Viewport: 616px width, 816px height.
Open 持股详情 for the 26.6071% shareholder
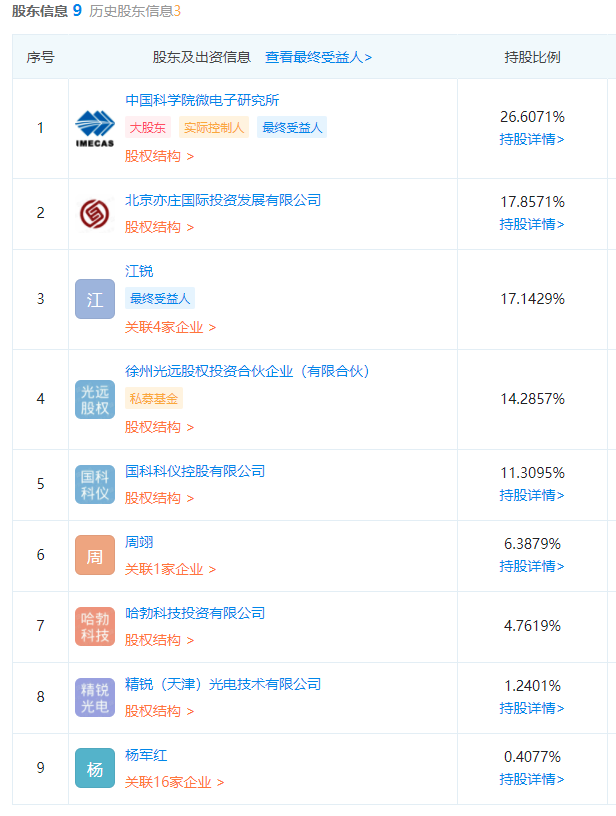pyautogui.click(x=532, y=139)
